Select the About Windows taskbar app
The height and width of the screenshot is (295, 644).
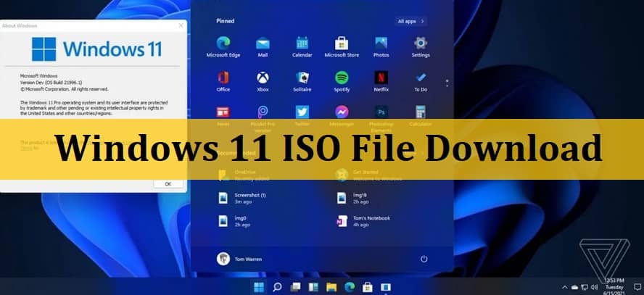386,287
